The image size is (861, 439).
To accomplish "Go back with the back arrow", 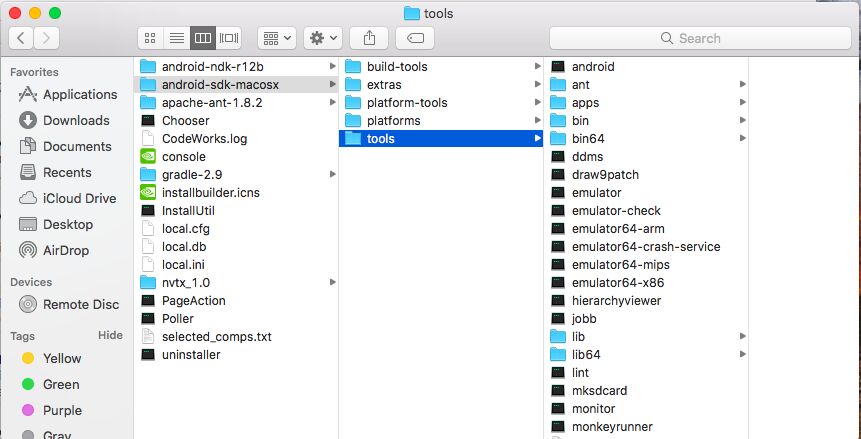I will click(21, 38).
